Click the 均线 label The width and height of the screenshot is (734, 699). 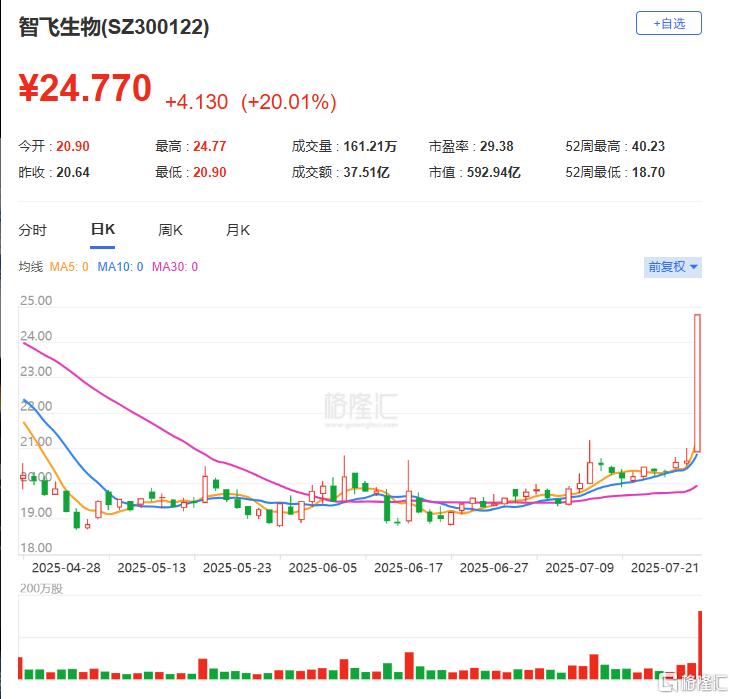31,267
